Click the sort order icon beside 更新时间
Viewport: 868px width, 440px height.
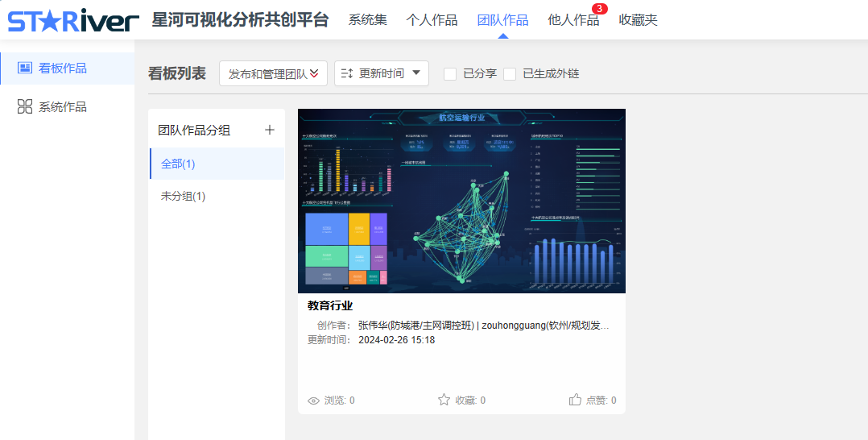tap(347, 73)
